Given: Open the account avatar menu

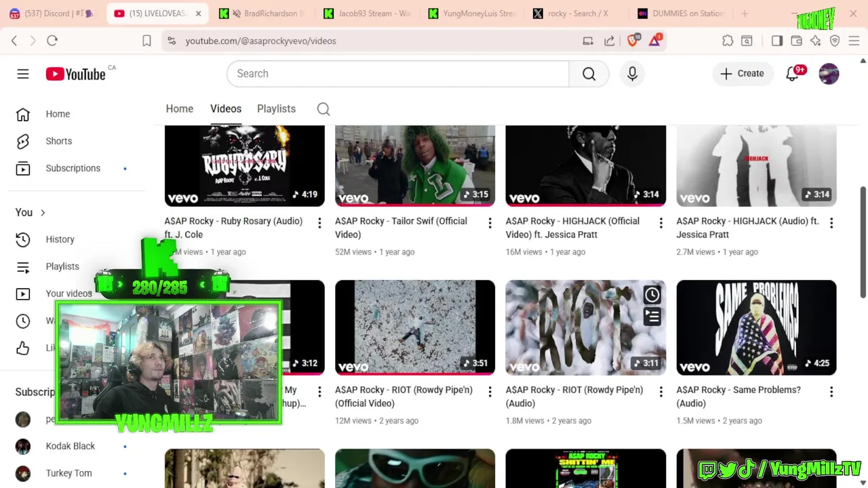Looking at the screenshot, I should tap(829, 74).
